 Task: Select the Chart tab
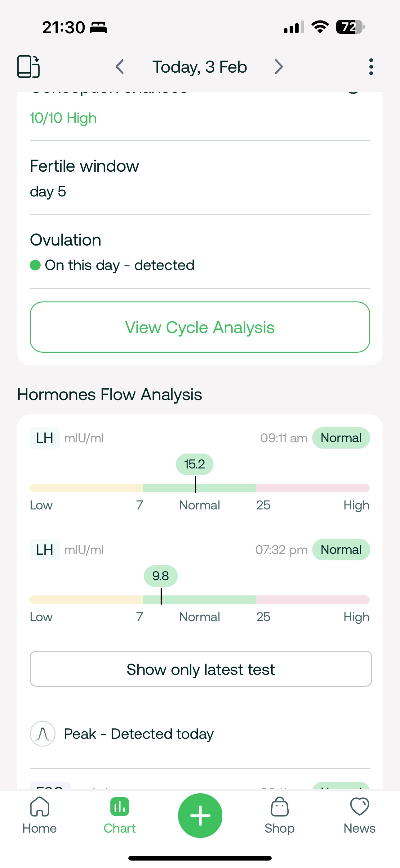119,816
